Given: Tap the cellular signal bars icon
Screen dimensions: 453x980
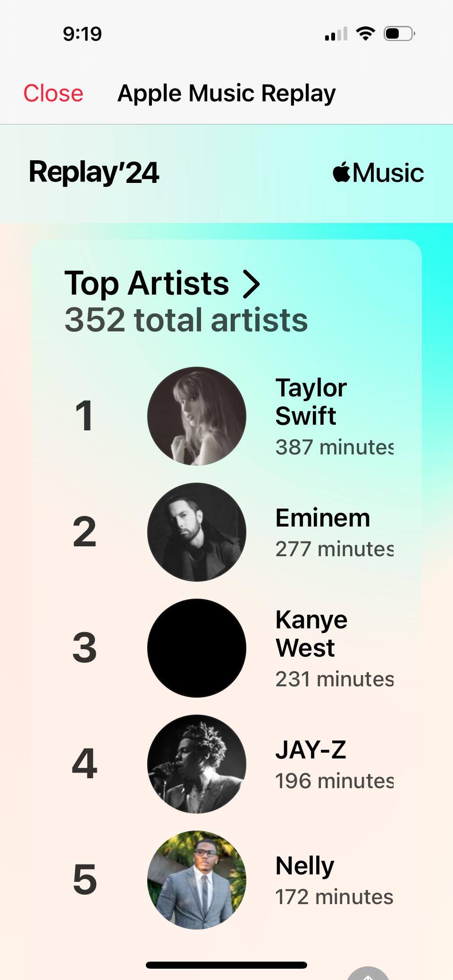Looking at the screenshot, I should pyautogui.click(x=336, y=34).
